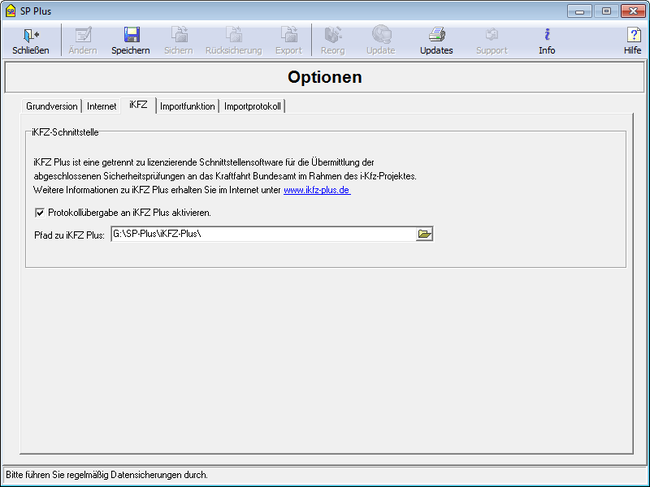Click the Rücksicherung restore icon

click(x=233, y=35)
